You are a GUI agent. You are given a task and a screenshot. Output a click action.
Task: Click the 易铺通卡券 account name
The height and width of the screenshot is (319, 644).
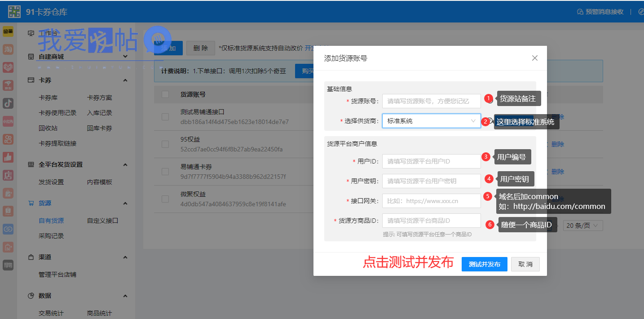(196, 167)
